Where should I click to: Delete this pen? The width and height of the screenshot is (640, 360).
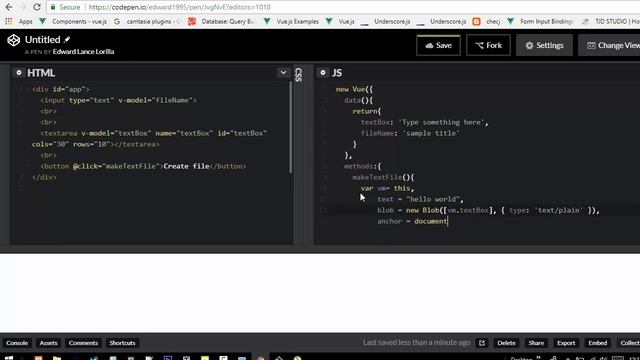pyautogui.click(x=506, y=343)
